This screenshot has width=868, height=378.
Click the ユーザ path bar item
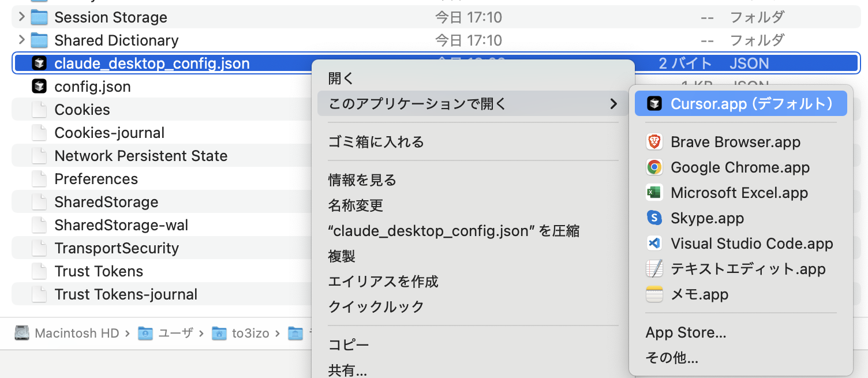[x=165, y=333]
